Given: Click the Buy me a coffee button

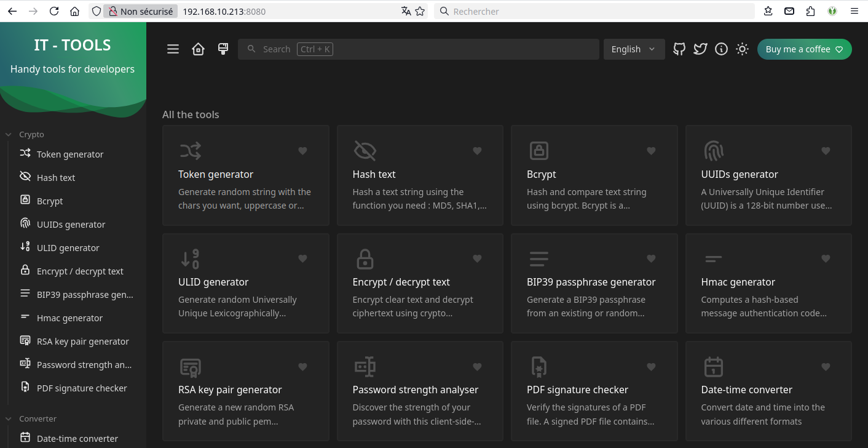Looking at the screenshot, I should tap(804, 49).
